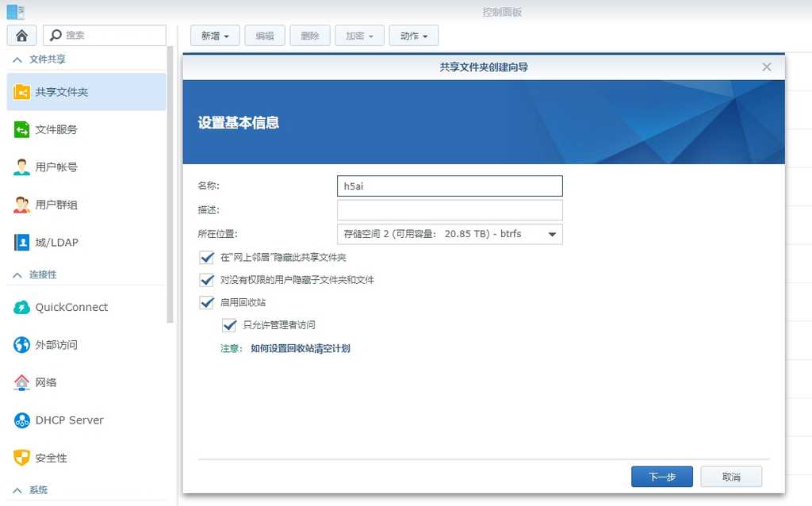Toggle 只允许管理者访问 checkbox
Image resolution: width=812 pixels, height=506 pixels.
coord(229,325)
